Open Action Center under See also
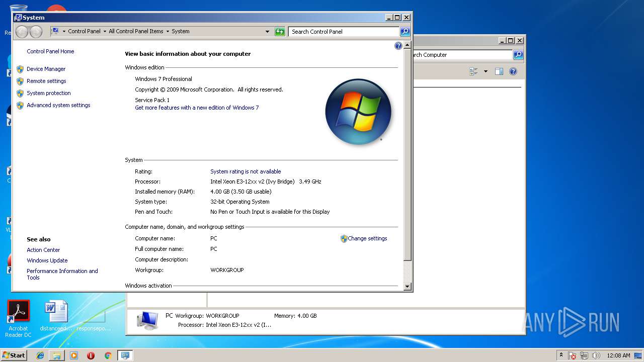644x362 pixels. click(43, 250)
